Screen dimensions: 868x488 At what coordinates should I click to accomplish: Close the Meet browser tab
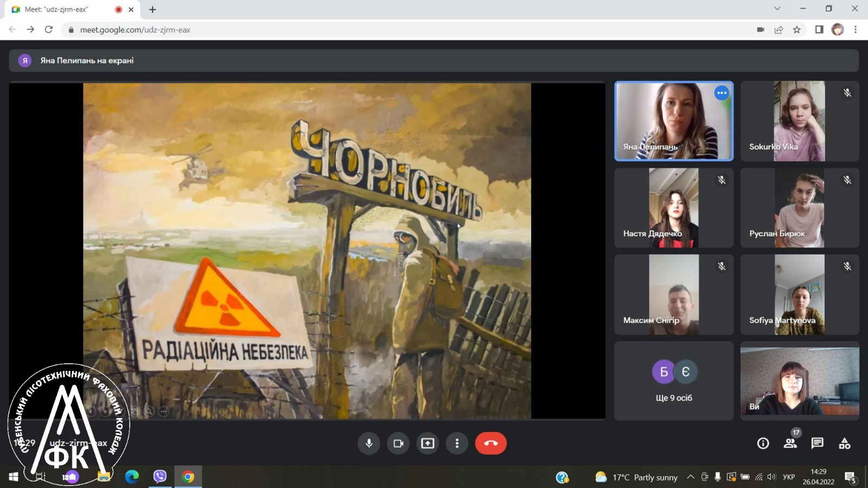131,10
